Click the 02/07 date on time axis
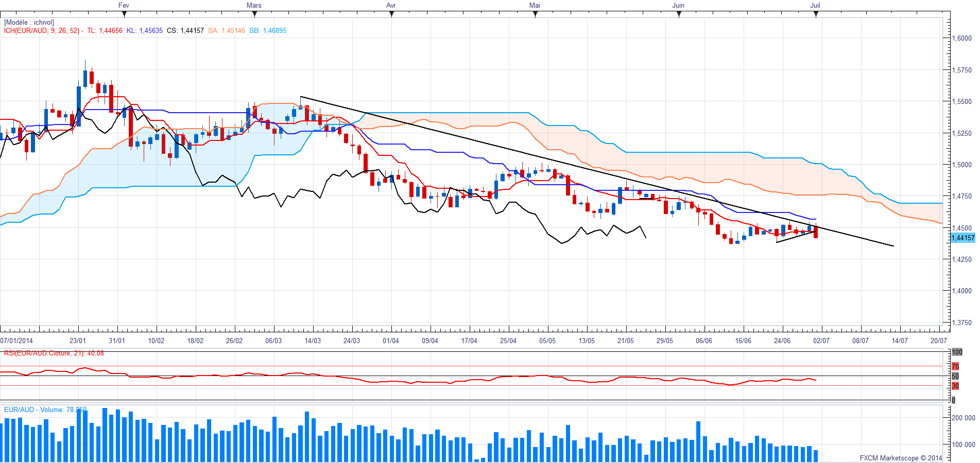The width and height of the screenshot is (980, 463). coord(821,341)
